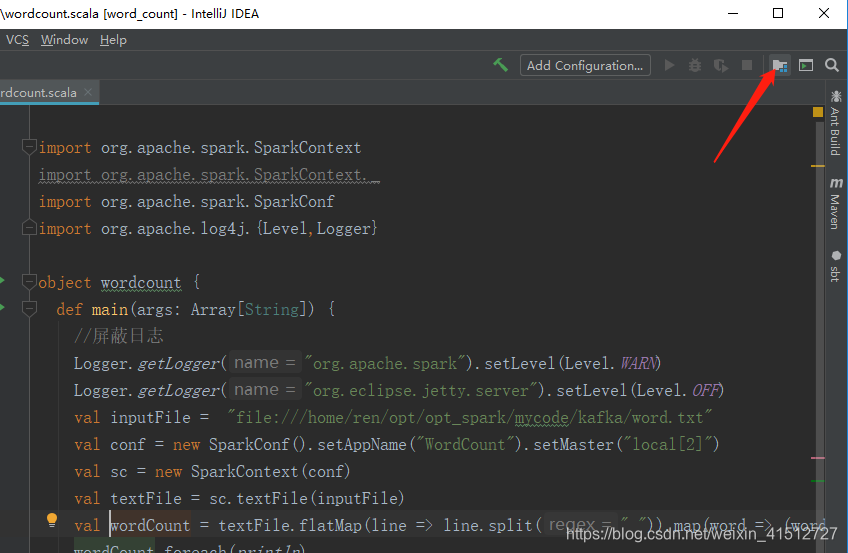Click the pink marker on the error stripe bar
The width and height of the screenshot is (848, 553).
click(x=818, y=458)
